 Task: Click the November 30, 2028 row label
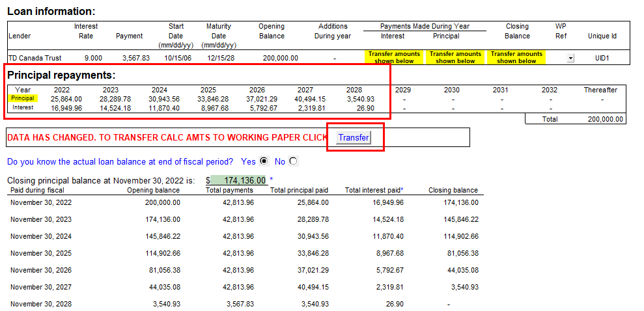click(41, 304)
